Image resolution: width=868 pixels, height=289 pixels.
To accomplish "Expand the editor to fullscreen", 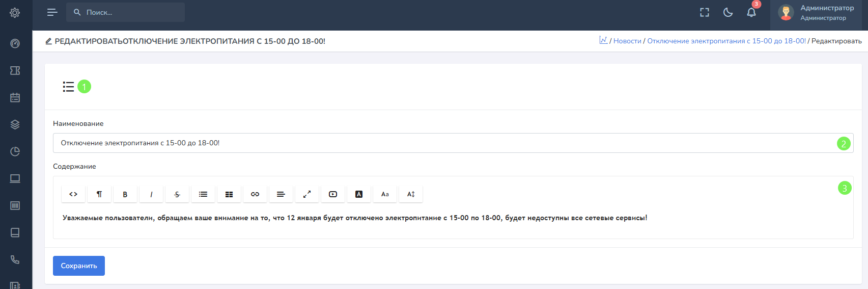I will 307,194.
